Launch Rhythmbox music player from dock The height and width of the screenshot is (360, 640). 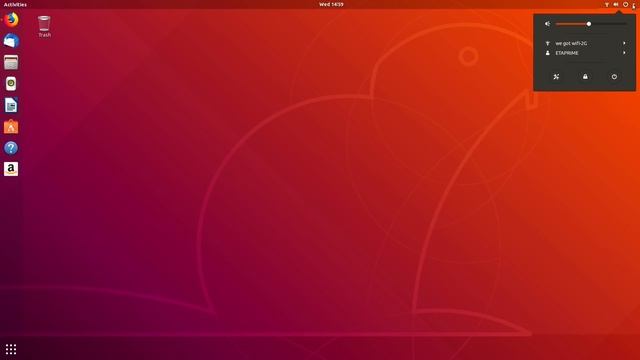tap(11, 84)
